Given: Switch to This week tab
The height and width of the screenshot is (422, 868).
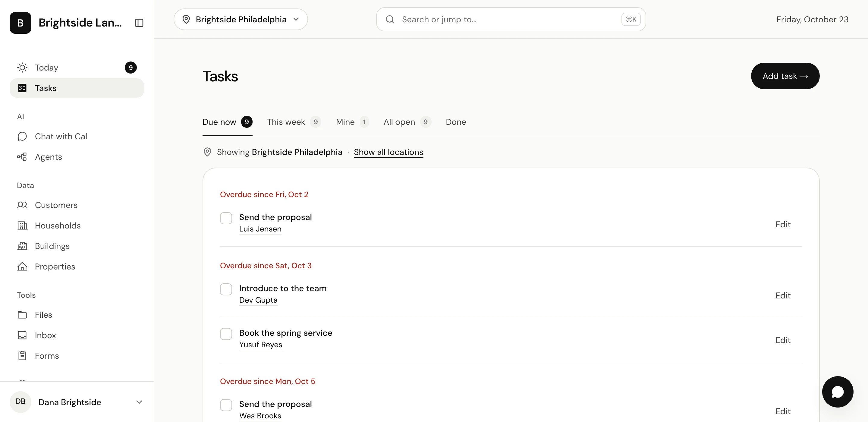Looking at the screenshot, I should 294,122.
